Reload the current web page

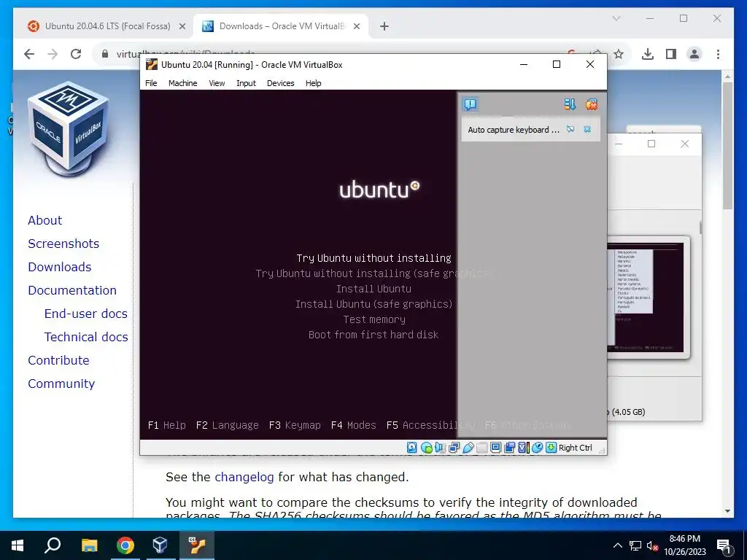(76, 54)
